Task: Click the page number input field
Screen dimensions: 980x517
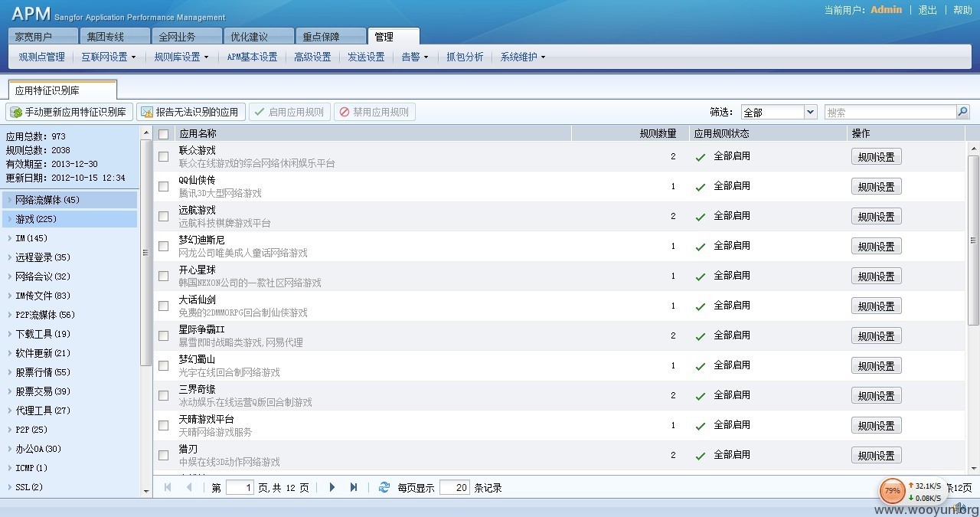Action: 240,487
